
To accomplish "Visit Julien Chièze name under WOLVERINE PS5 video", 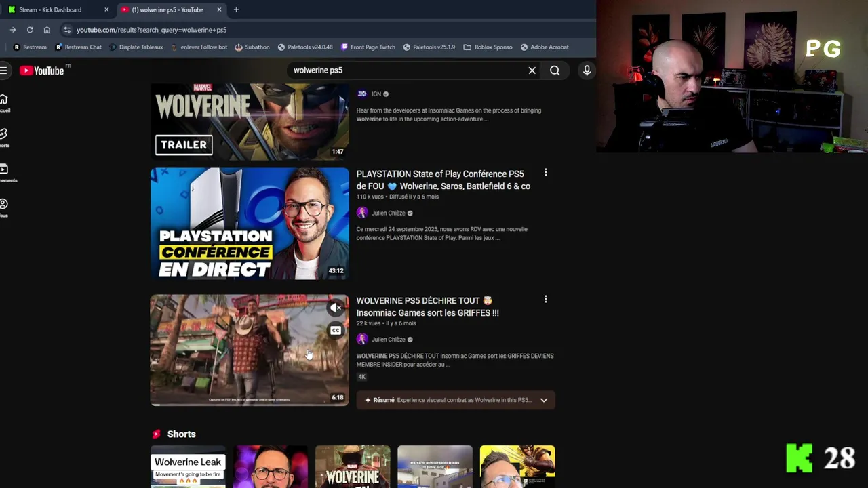I will coord(388,340).
